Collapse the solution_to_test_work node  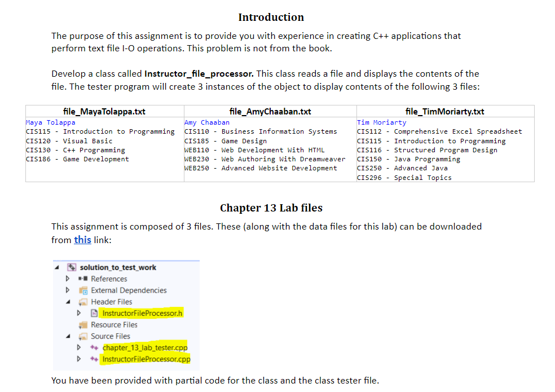57,267
